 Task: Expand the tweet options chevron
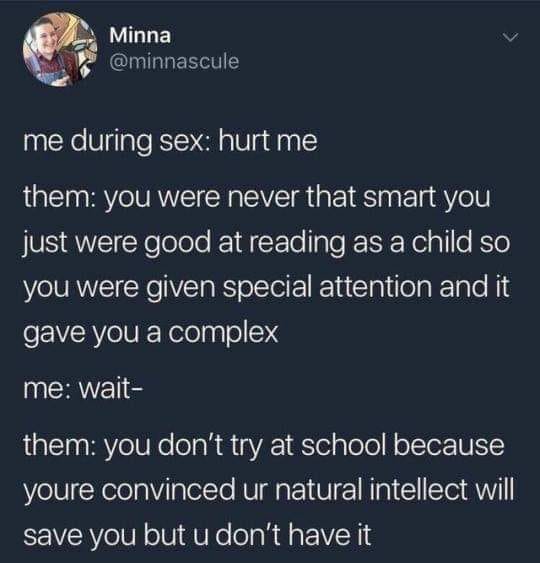click(x=511, y=37)
